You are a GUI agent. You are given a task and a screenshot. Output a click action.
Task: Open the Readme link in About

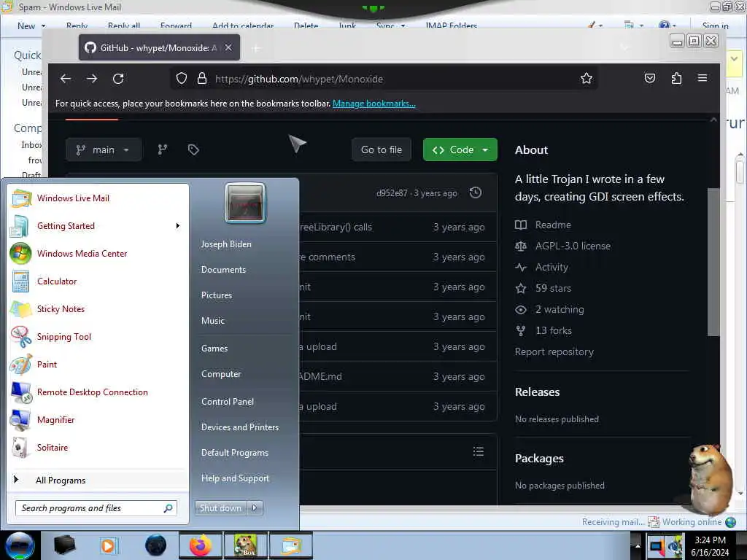[x=553, y=225]
